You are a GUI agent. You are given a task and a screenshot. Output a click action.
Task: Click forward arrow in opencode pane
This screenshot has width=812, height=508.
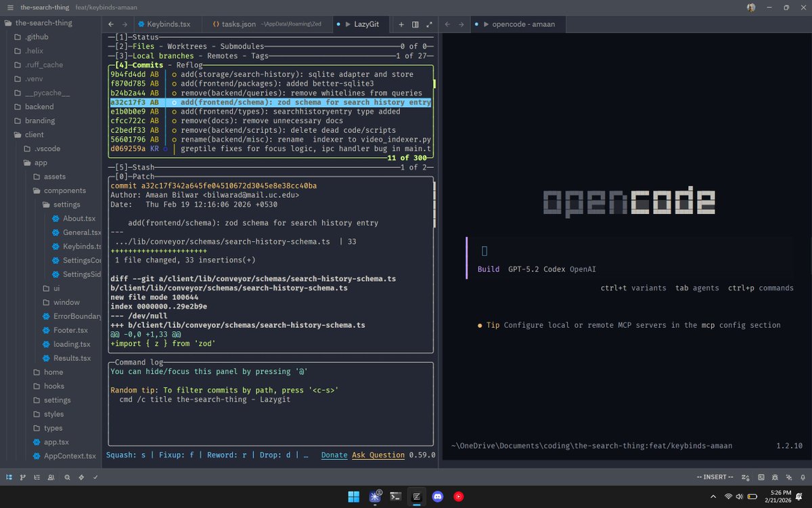click(462, 24)
